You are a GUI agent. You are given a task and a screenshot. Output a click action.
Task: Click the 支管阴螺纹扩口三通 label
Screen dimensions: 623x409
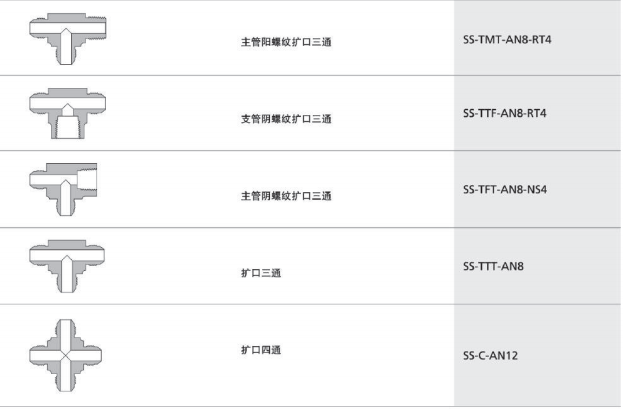[286, 119]
